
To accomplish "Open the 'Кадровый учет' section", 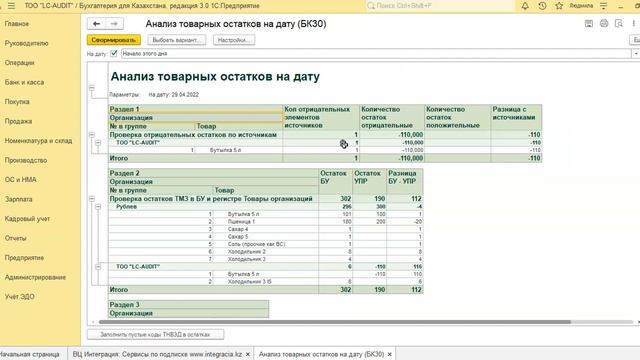I will pos(27,219).
